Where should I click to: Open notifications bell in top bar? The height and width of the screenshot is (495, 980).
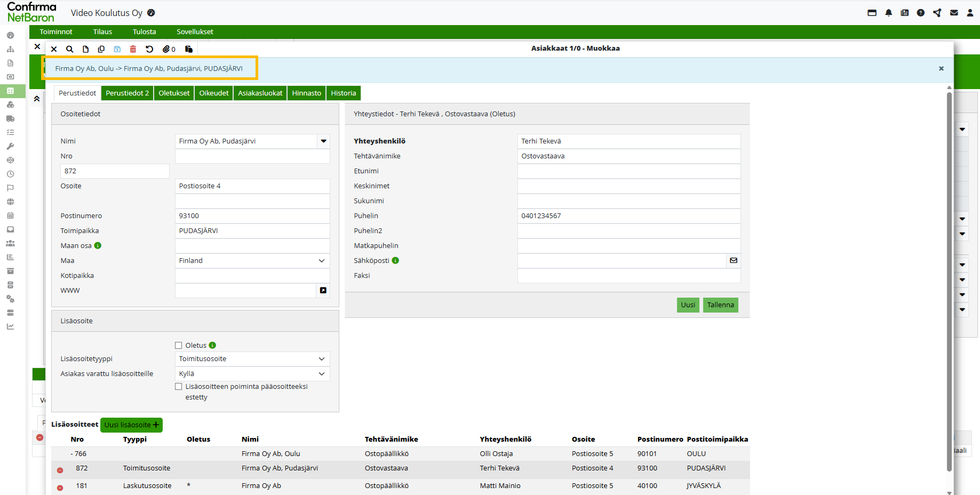point(888,13)
